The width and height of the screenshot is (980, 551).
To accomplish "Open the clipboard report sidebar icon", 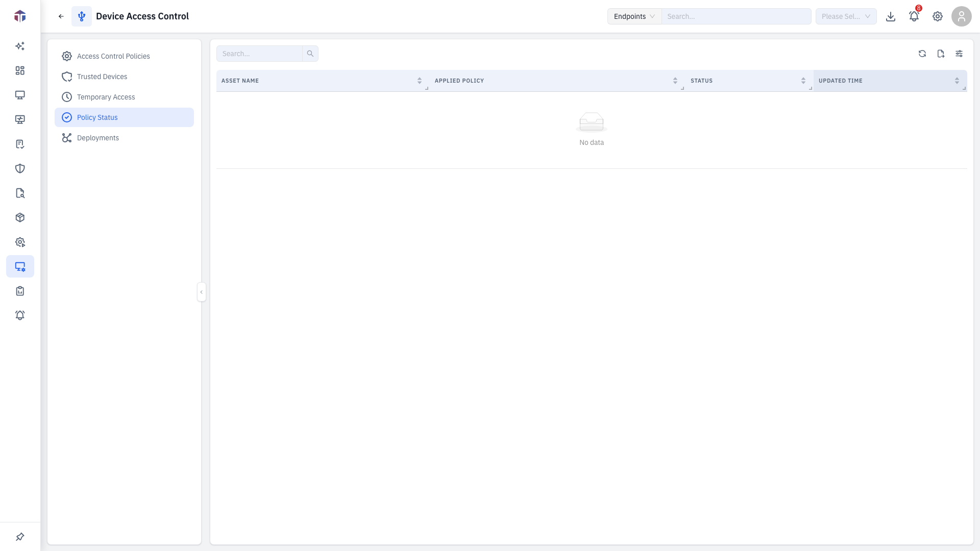I will click(x=20, y=291).
